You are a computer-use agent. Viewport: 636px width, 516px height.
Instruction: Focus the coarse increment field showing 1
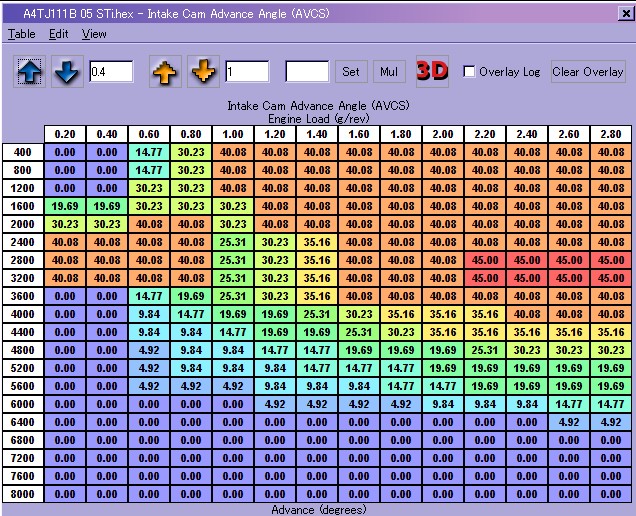click(x=247, y=72)
